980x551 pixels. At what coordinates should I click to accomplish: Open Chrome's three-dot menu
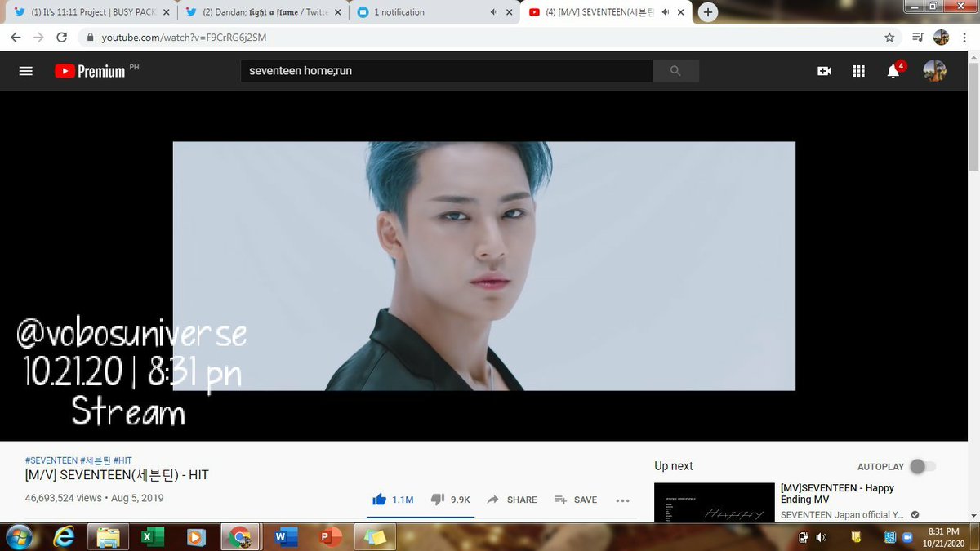click(x=963, y=38)
